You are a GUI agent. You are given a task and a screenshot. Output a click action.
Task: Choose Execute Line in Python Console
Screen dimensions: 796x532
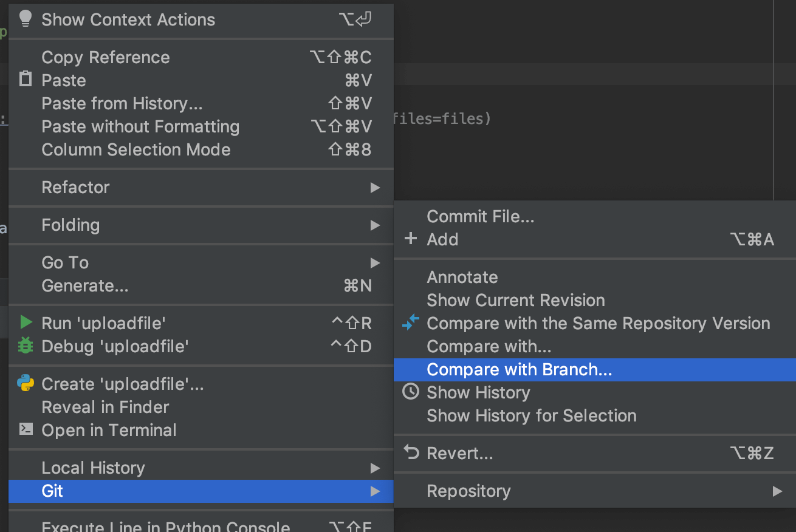(x=201, y=525)
